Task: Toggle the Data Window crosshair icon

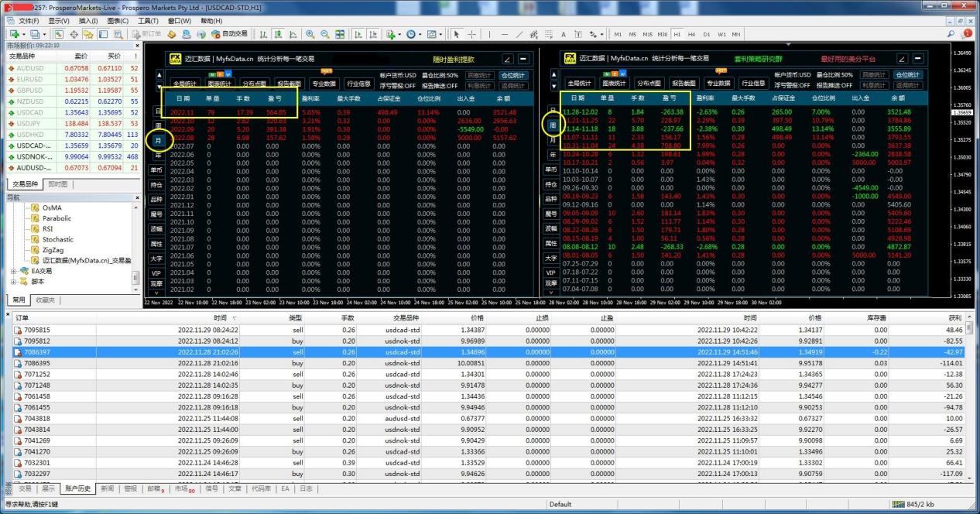Action: click(x=74, y=34)
